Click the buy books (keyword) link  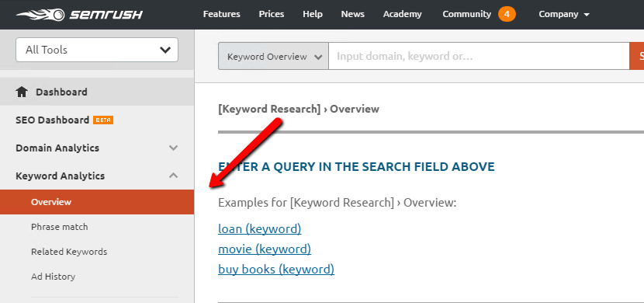(x=276, y=270)
